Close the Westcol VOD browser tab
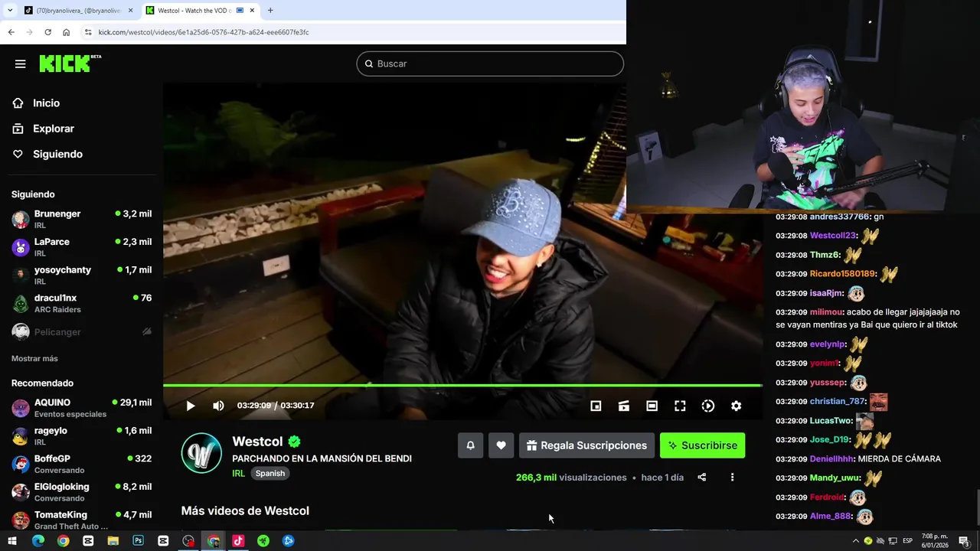Screen dimensions: 980x551 tap(252, 11)
